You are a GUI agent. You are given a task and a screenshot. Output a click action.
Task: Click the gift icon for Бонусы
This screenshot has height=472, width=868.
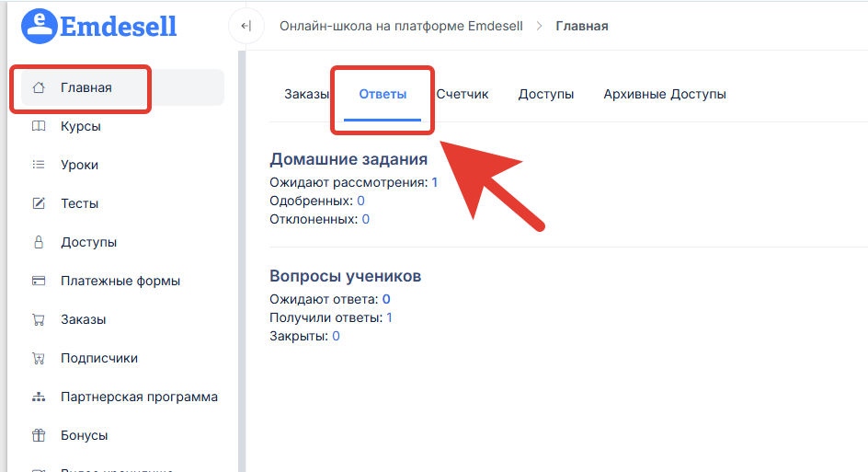tap(39, 436)
